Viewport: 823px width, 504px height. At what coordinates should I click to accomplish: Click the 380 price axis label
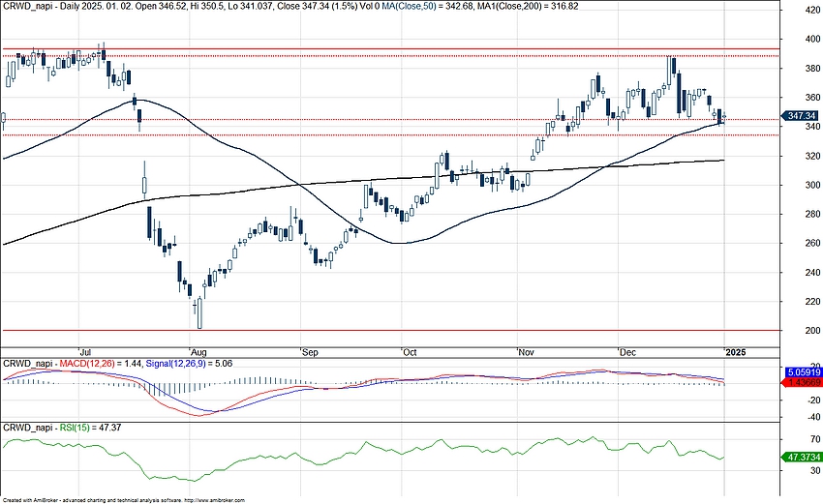pos(812,68)
